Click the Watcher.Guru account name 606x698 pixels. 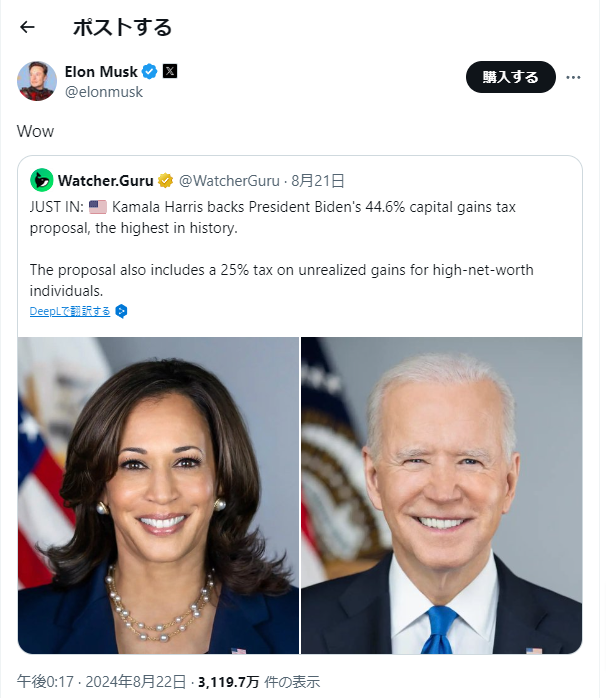tap(105, 181)
